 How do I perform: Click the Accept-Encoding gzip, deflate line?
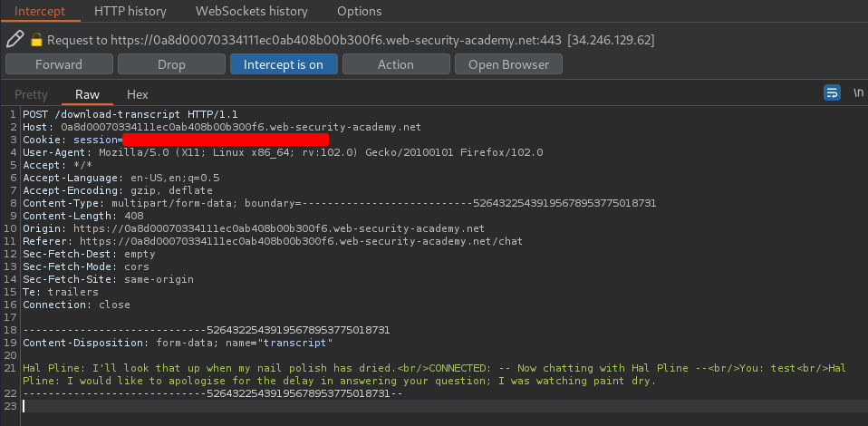118,190
